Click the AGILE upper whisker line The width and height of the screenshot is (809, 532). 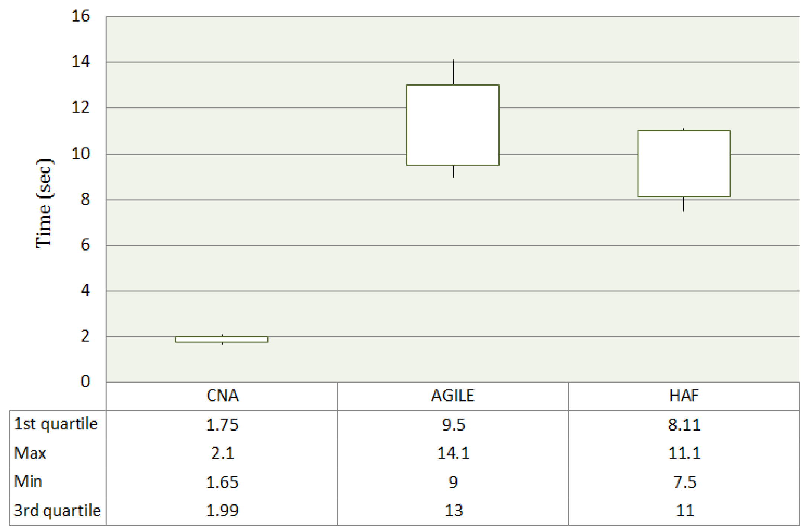tap(453, 72)
